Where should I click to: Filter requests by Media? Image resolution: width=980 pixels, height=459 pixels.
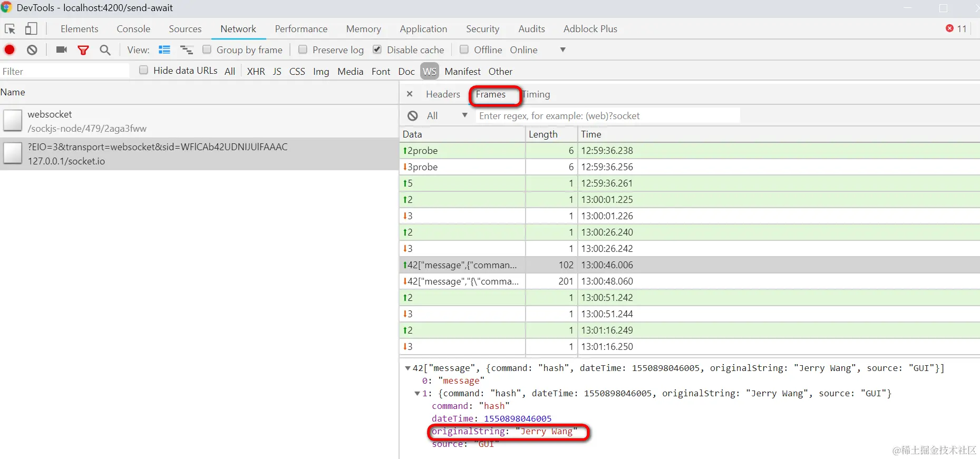click(x=351, y=71)
